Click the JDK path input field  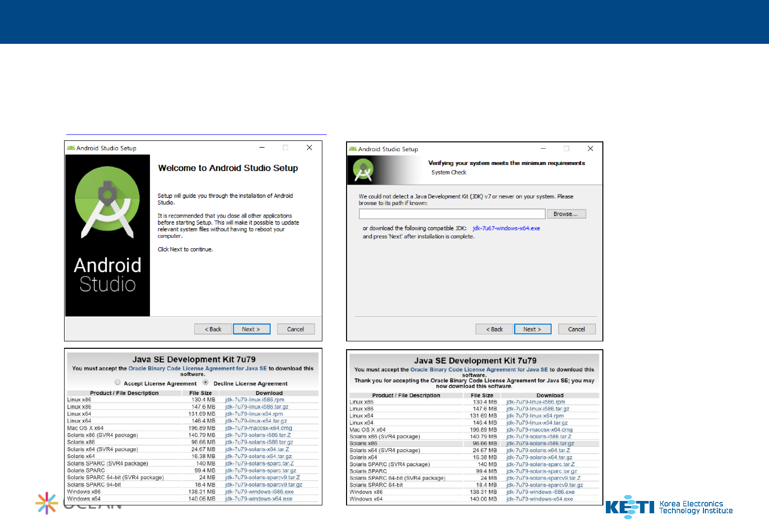[x=452, y=214]
